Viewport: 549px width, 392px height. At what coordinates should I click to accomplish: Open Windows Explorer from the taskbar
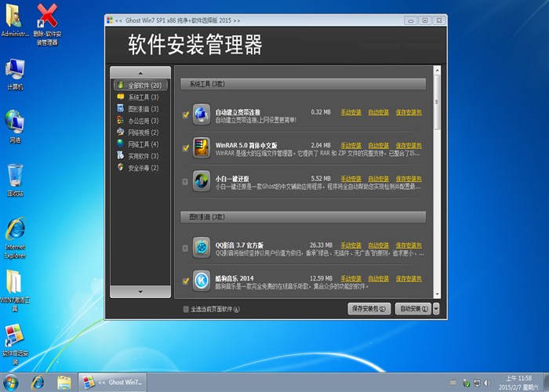coord(64,383)
